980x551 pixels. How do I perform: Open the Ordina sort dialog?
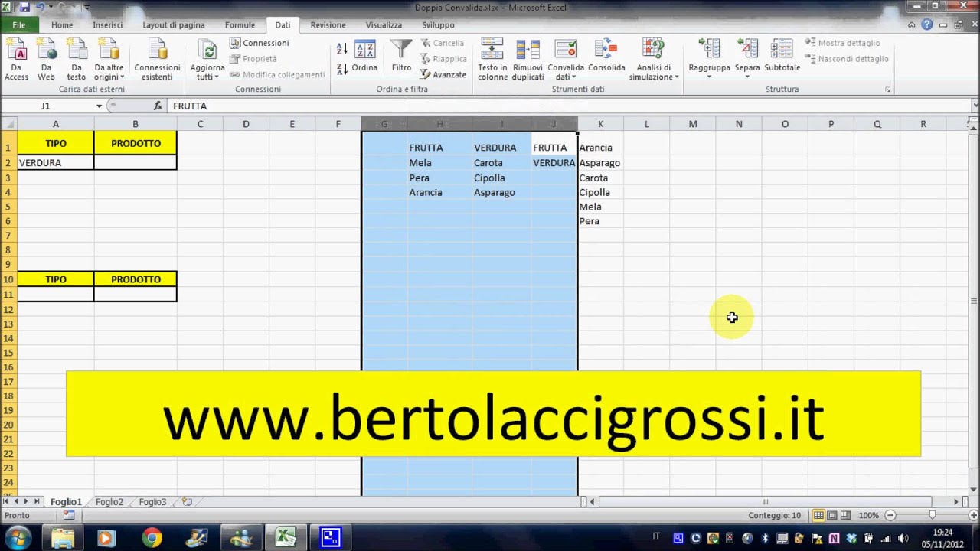tap(364, 57)
